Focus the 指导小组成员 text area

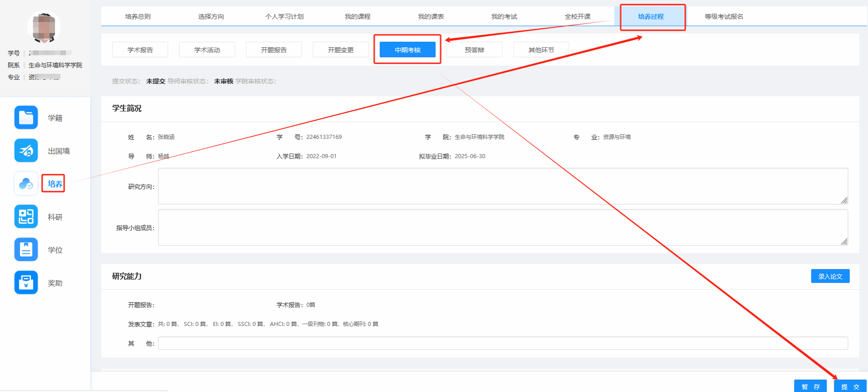click(502, 227)
